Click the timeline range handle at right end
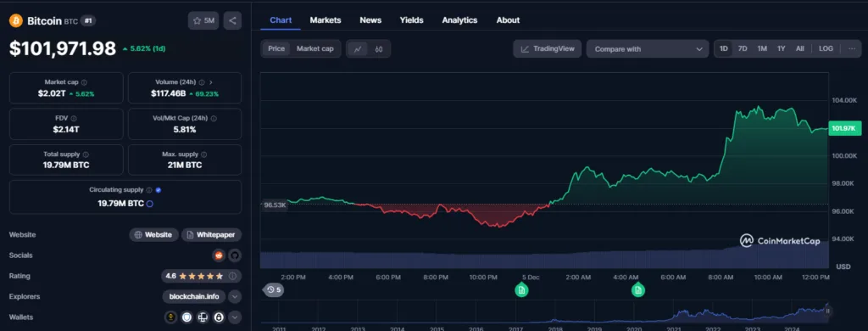 pyautogui.click(x=827, y=311)
